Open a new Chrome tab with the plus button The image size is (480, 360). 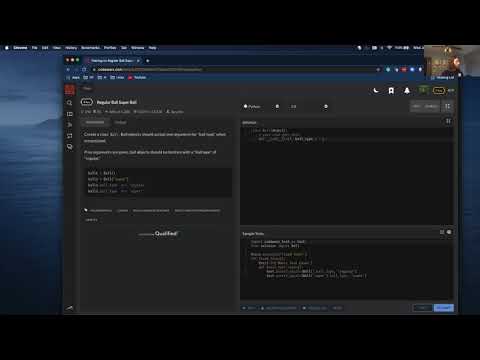148,61
